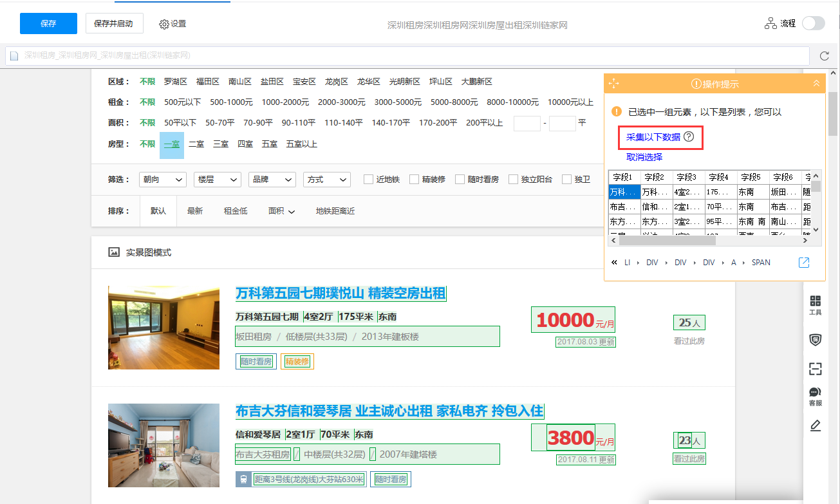Tick the 独卫 checkbox

tap(566, 179)
